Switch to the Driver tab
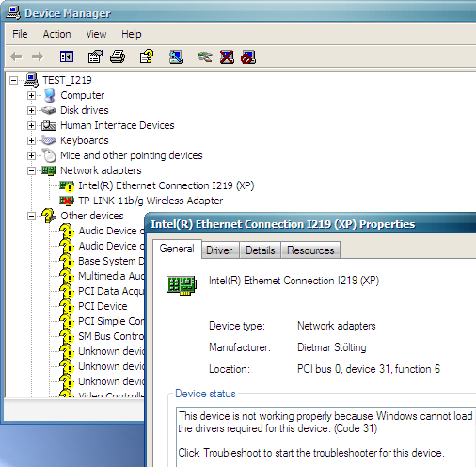 coord(219,250)
